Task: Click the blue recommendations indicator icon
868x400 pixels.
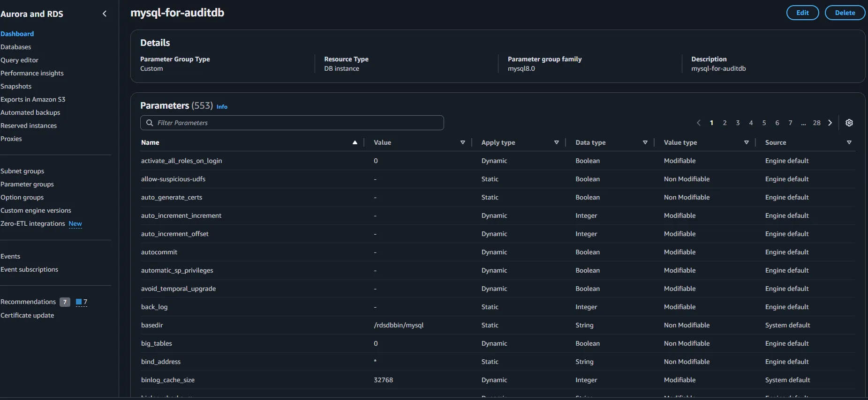Action: [x=79, y=302]
